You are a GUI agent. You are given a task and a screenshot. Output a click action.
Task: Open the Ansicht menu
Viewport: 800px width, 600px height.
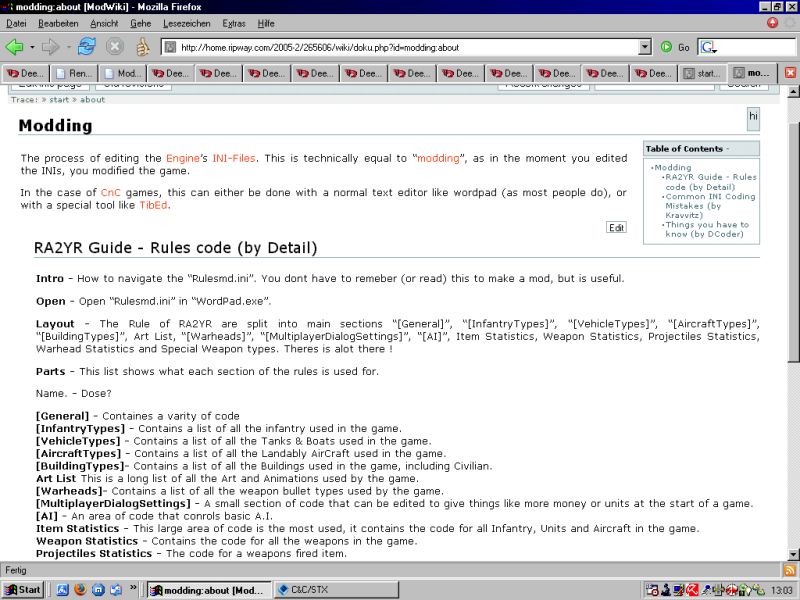[x=104, y=23]
